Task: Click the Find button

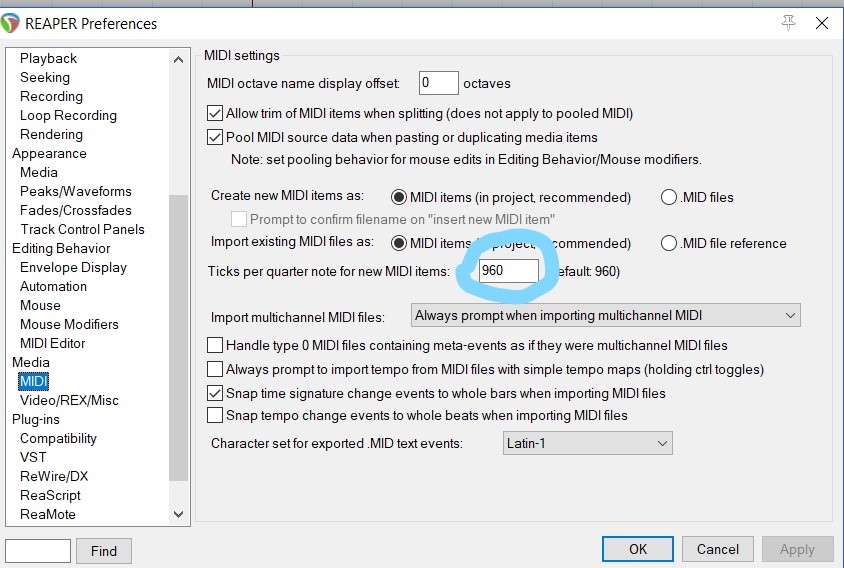Action: pos(104,551)
